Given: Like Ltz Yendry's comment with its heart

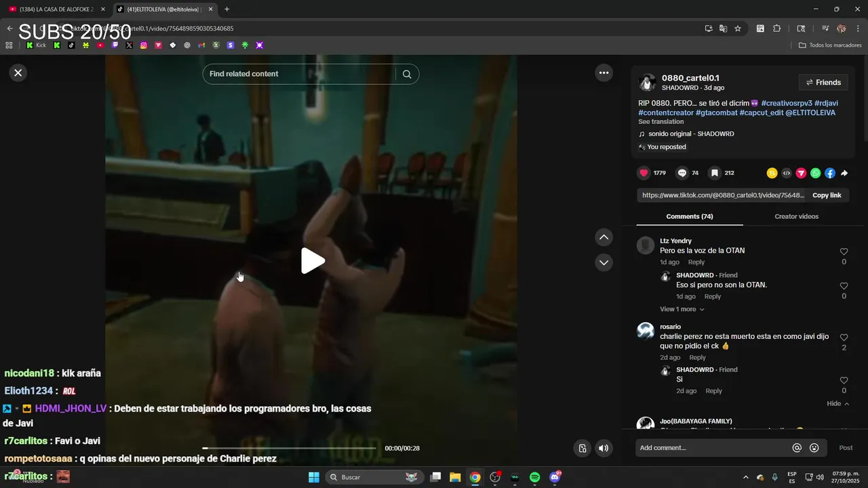Looking at the screenshot, I should (844, 251).
